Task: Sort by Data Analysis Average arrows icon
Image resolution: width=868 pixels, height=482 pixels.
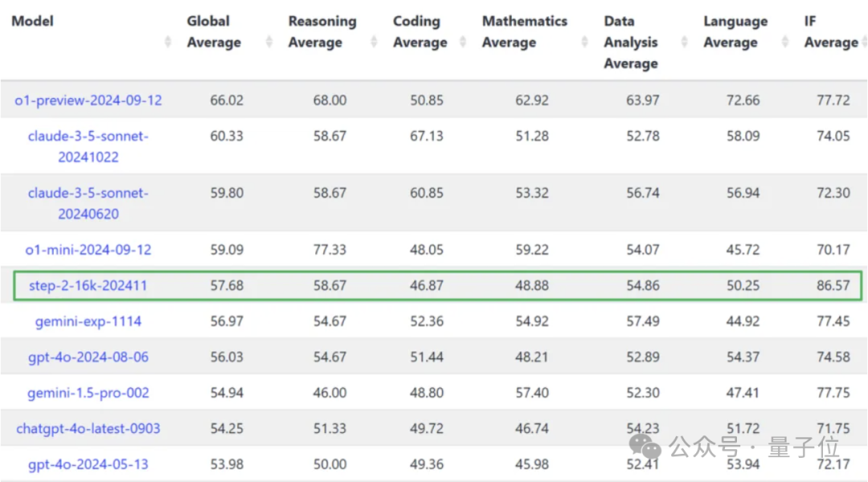Action: tap(684, 42)
